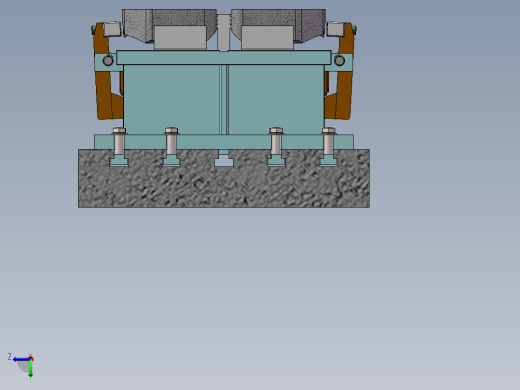Select the right smooth gray jaw block
Viewport: 520px width, 390px height.
267,38
